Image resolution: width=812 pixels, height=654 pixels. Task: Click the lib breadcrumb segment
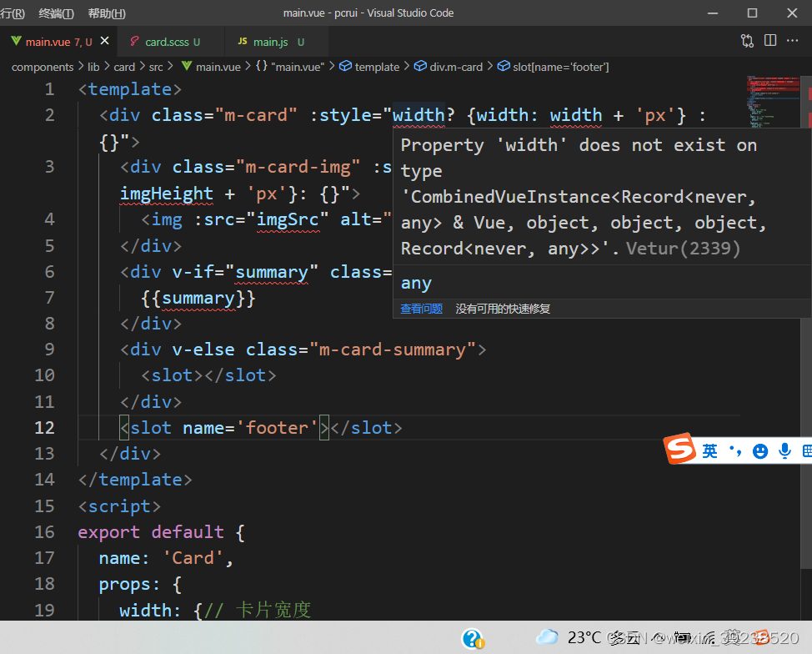93,67
